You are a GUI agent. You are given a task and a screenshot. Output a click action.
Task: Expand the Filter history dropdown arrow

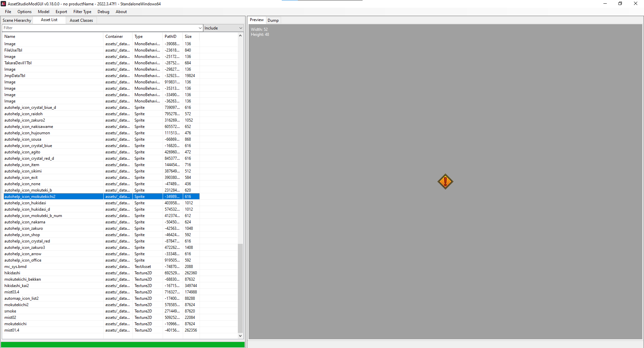click(200, 28)
